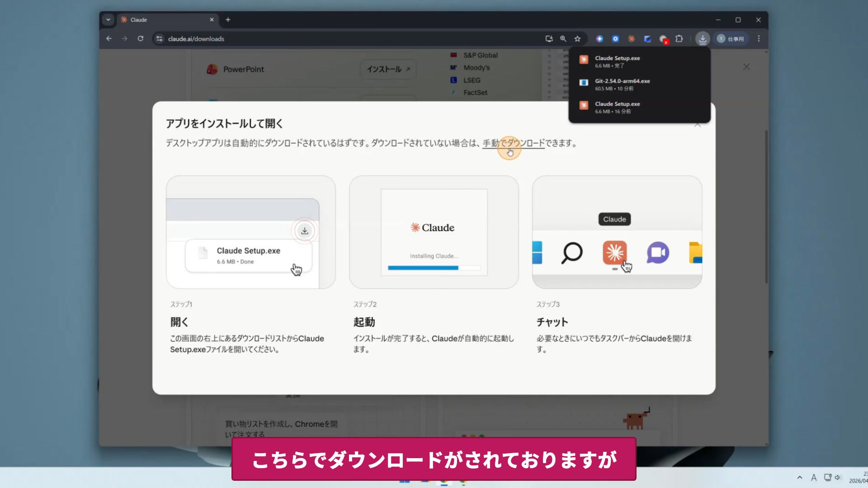Screen dimensions: 868x488
Task: Click the 起動 step heading
Action: (x=364, y=322)
